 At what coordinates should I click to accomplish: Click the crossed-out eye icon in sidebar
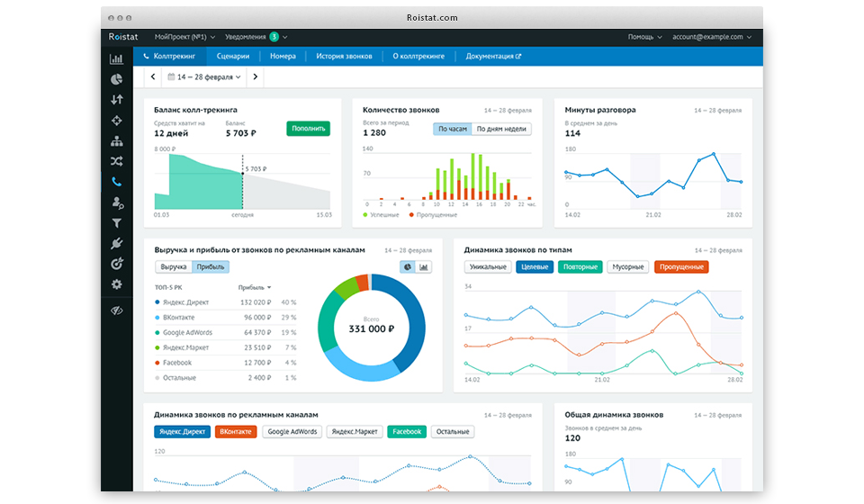pos(116,310)
